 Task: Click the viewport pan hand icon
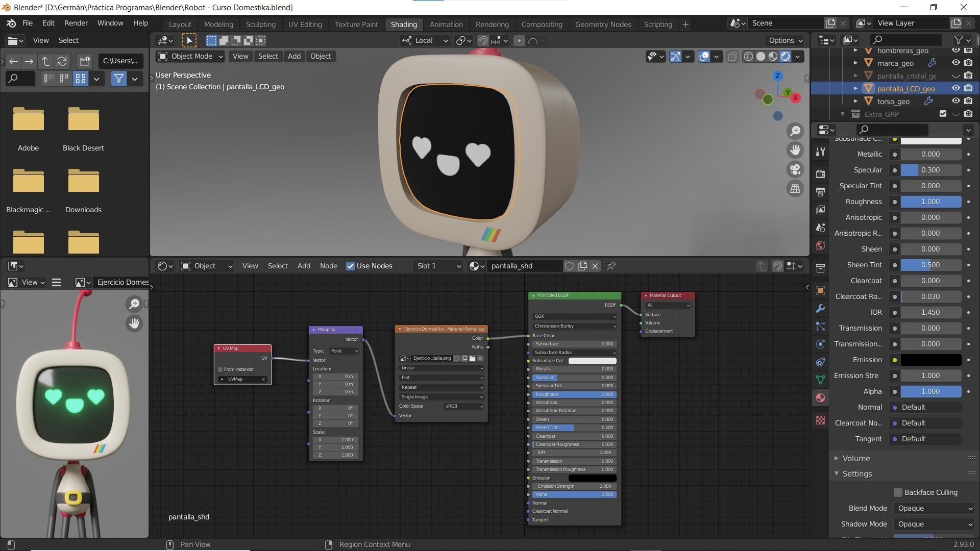[x=795, y=150]
